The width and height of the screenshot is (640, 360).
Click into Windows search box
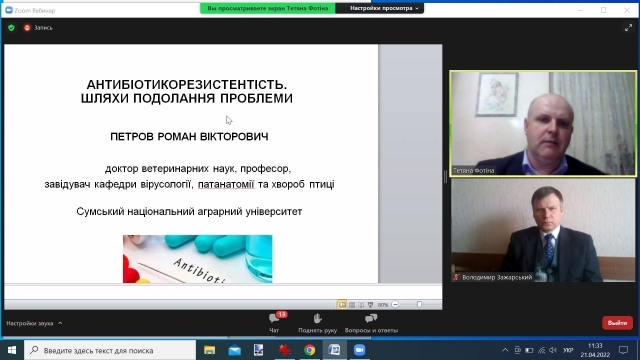(110, 350)
